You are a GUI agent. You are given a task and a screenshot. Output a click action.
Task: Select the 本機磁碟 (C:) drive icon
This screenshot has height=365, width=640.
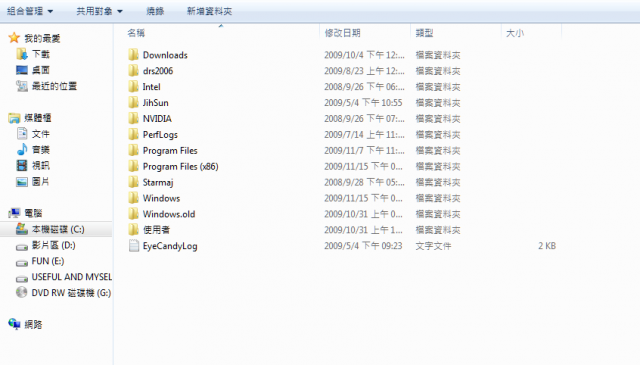click(x=22, y=229)
